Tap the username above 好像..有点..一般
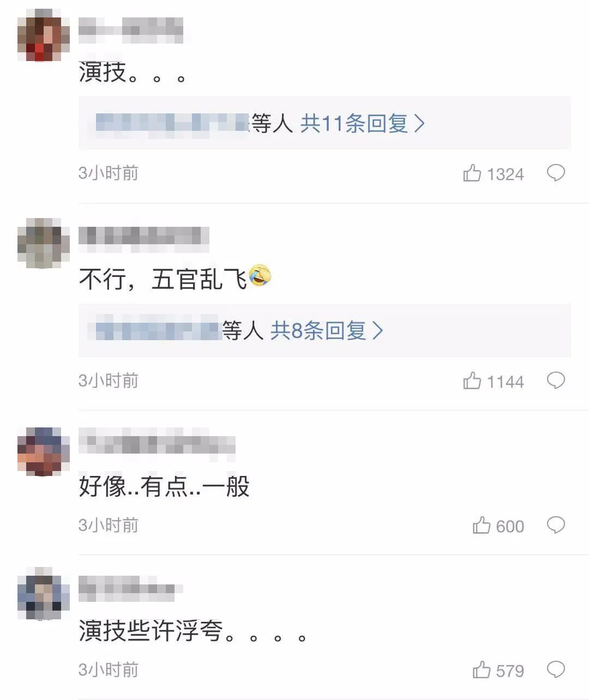This screenshot has height=700, width=589. 157,443
